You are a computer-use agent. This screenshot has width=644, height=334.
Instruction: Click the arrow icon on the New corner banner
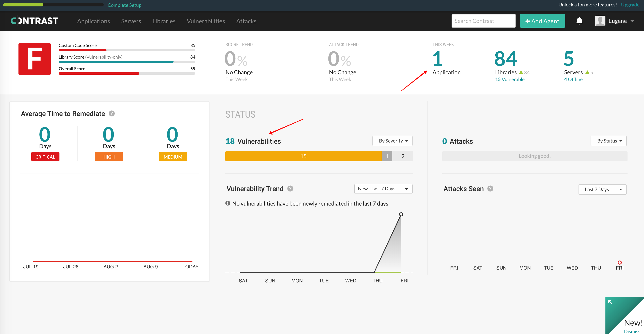coord(610,302)
